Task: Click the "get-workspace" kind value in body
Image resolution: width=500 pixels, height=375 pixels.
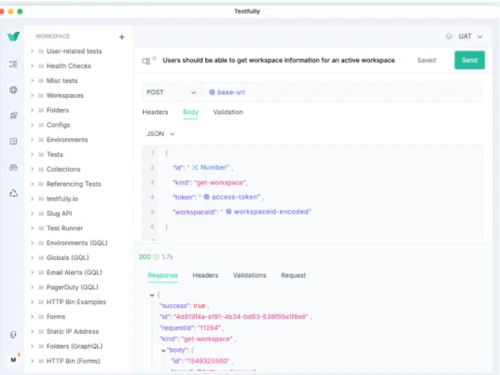Action: click(221, 183)
